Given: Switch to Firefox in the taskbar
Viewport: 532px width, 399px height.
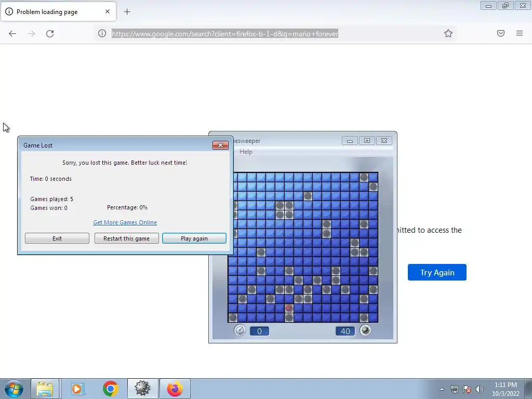Looking at the screenshot, I should point(175,389).
